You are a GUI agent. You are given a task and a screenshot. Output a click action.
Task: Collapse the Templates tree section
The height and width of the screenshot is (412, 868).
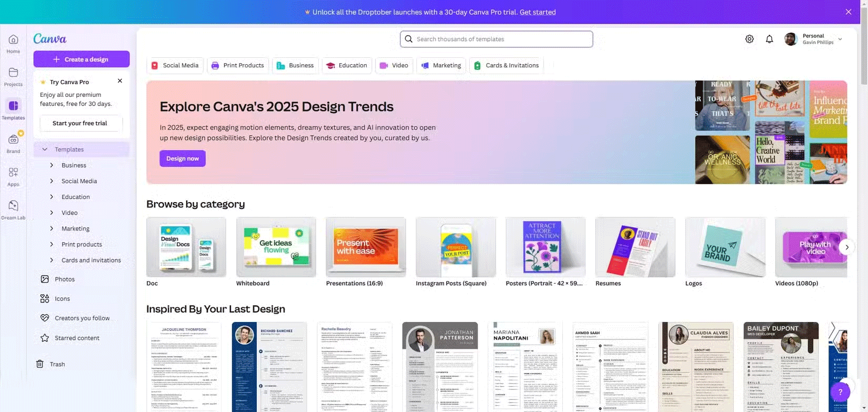point(45,149)
